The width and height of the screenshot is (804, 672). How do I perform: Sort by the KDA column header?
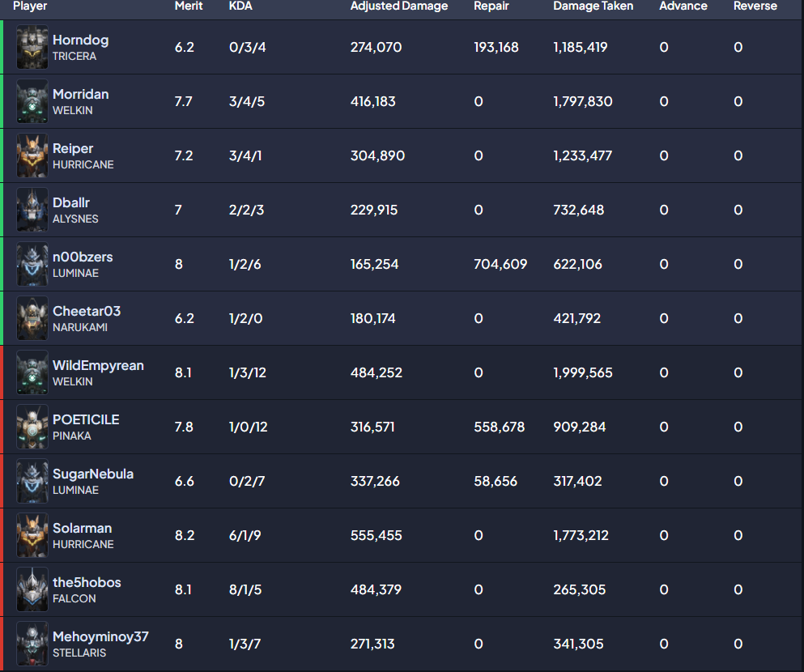(x=240, y=6)
